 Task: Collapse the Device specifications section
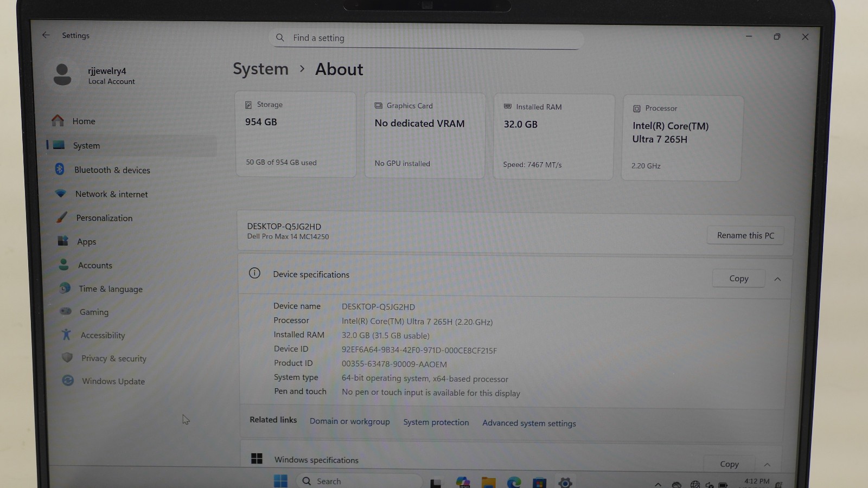tap(777, 279)
